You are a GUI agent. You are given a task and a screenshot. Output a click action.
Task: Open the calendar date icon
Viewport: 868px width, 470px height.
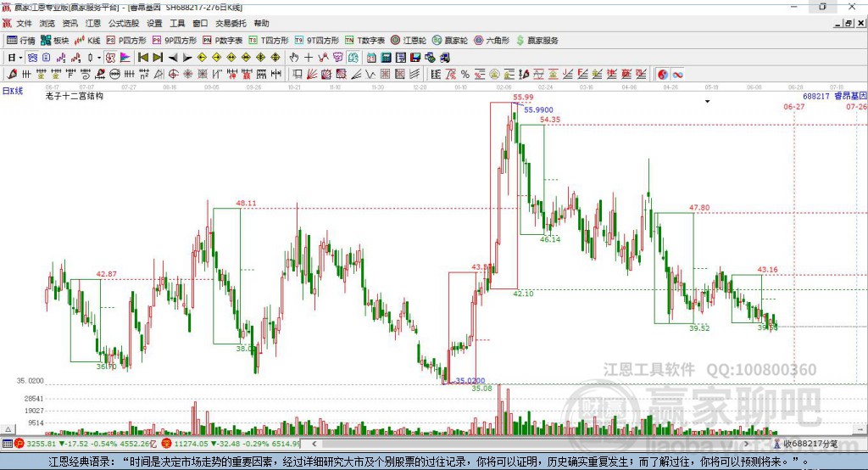371,58
